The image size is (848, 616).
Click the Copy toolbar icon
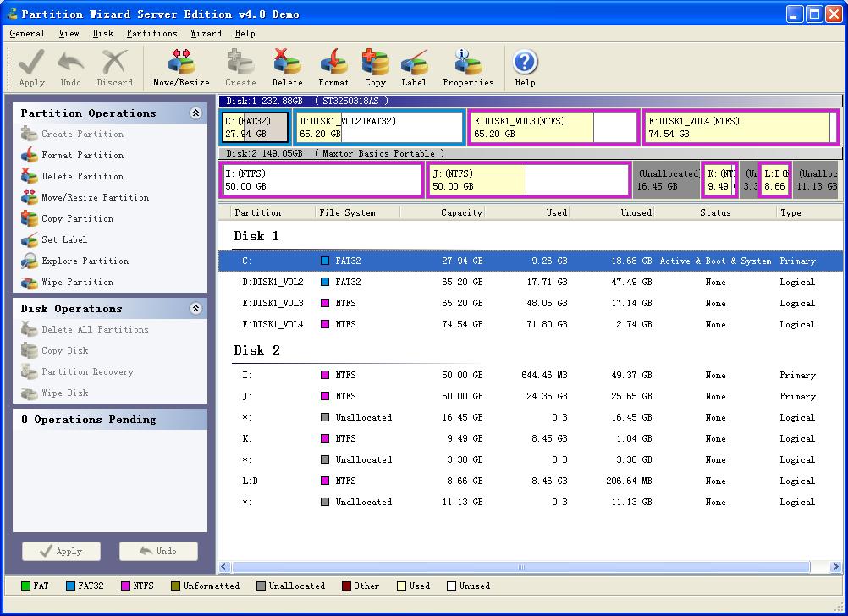click(375, 67)
